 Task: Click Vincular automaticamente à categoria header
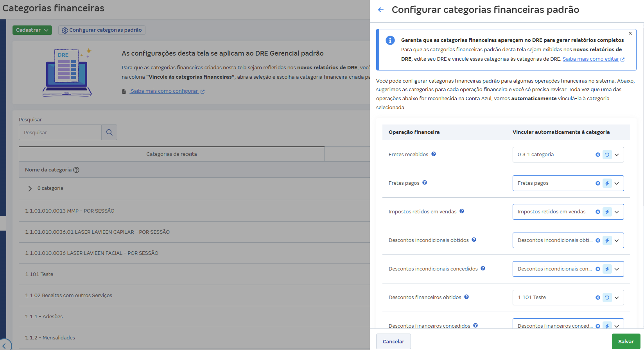point(561,132)
